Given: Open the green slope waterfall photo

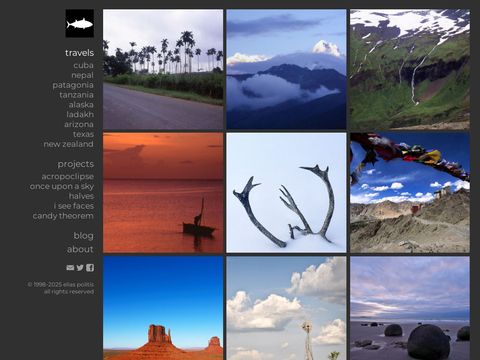Looking at the screenshot, I should click(410, 69).
